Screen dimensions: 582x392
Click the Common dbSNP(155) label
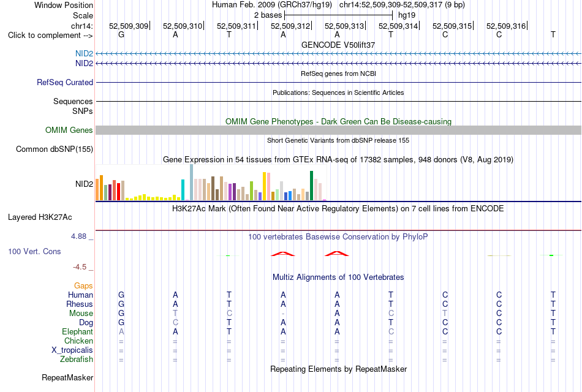pyautogui.click(x=54, y=149)
